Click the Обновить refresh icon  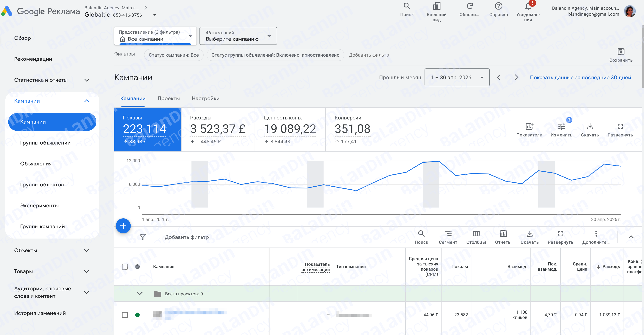470,6
